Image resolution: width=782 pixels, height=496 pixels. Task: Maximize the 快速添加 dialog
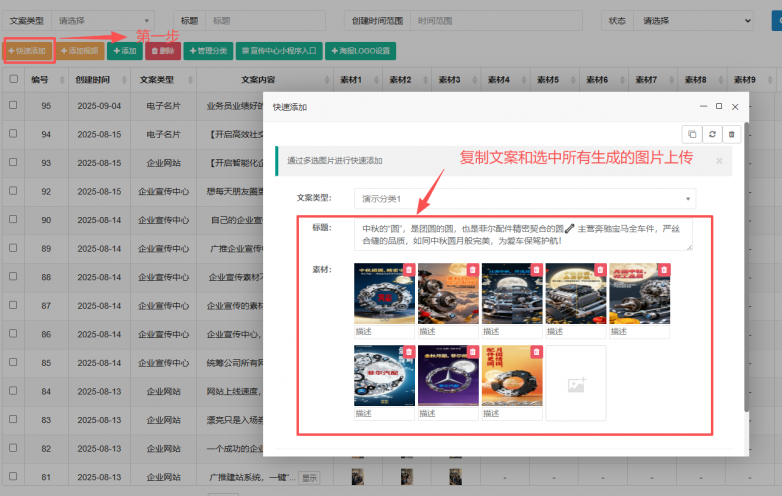click(x=719, y=106)
